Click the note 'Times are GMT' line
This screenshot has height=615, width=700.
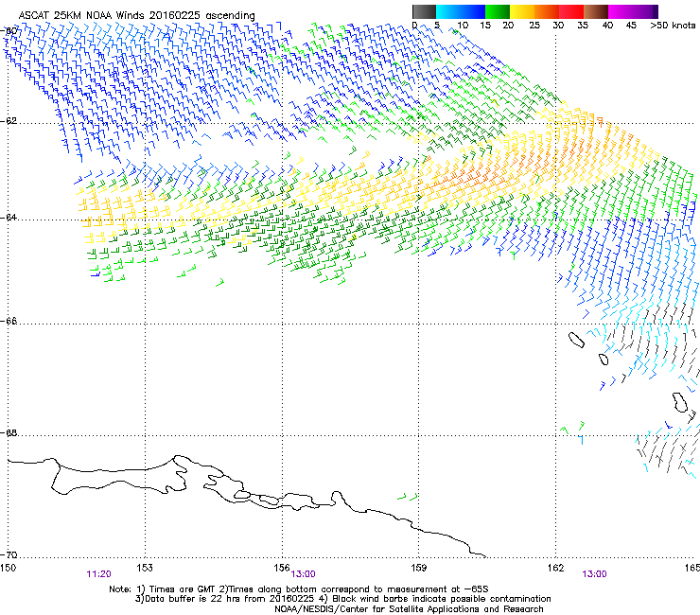(x=299, y=589)
